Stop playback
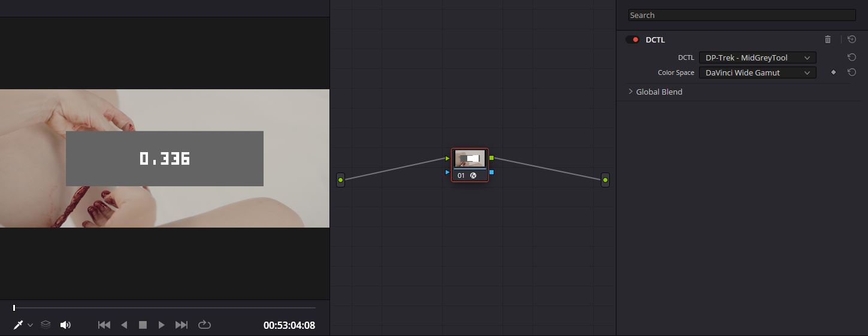The image size is (868, 336). click(143, 325)
